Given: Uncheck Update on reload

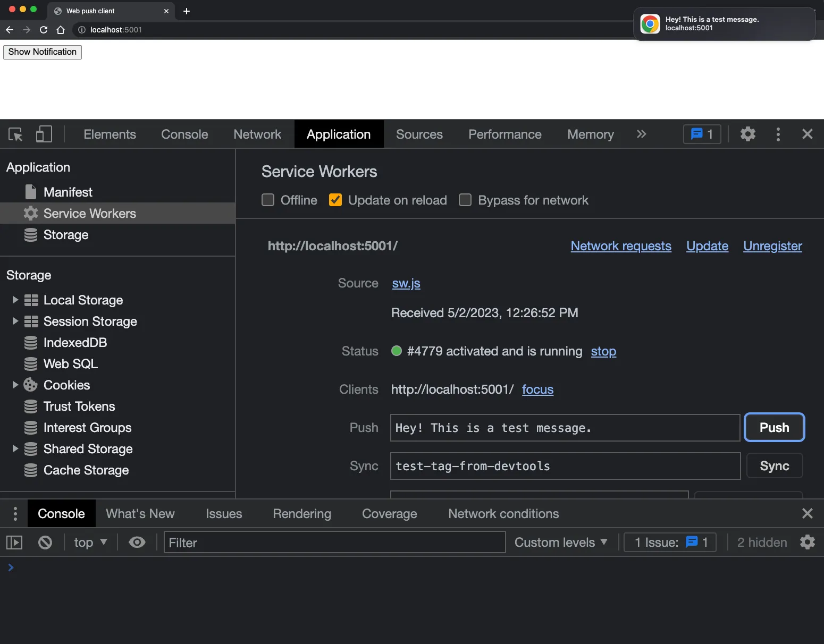Looking at the screenshot, I should (x=335, y=200).
